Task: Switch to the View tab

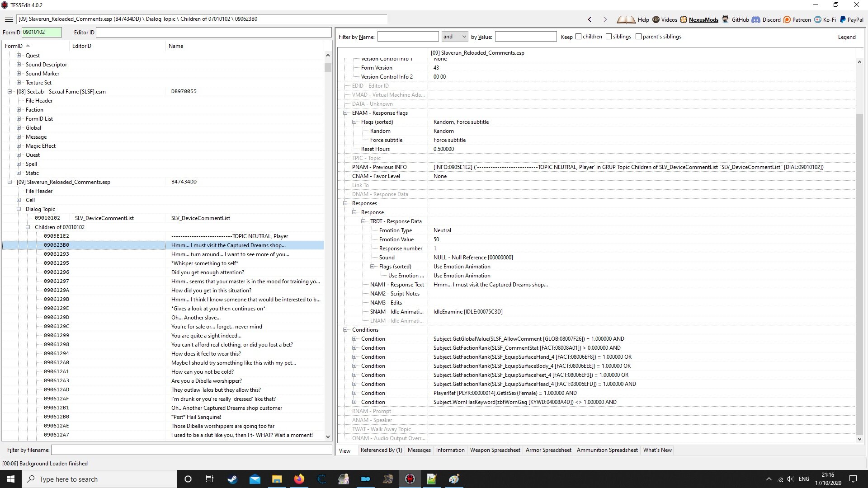Action: (x=344, y=450)
